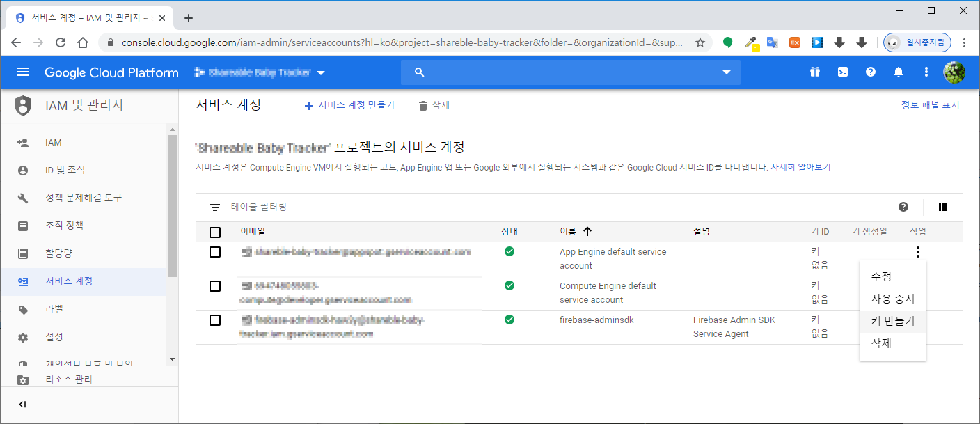This screenshot has width=980, height=424.
Task: Open the column display options icon
Action: [x=943, y=207]
